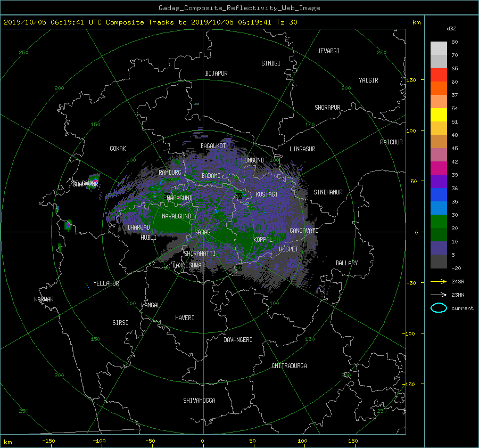Viewport: 479px width, 448px height.
Task: Click the -150 km bottom axis tick
Action: point(48,441)
